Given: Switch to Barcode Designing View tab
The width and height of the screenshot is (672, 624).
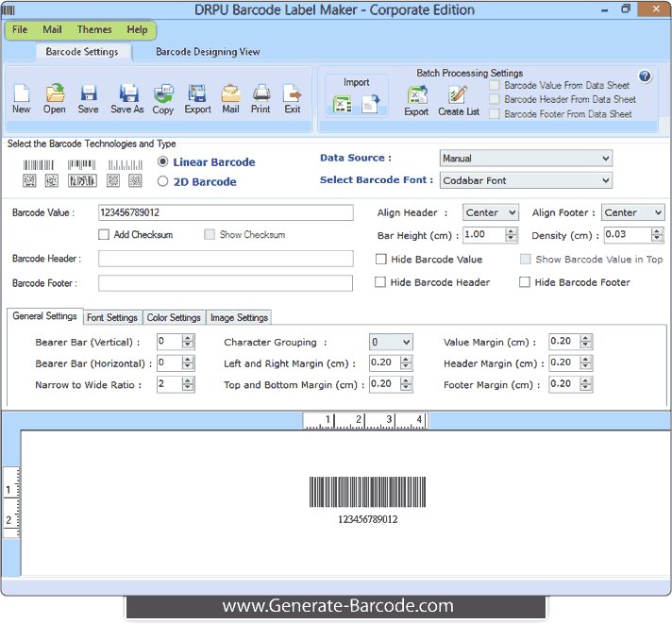Looking at the screenshot, I should coord(208,52).
